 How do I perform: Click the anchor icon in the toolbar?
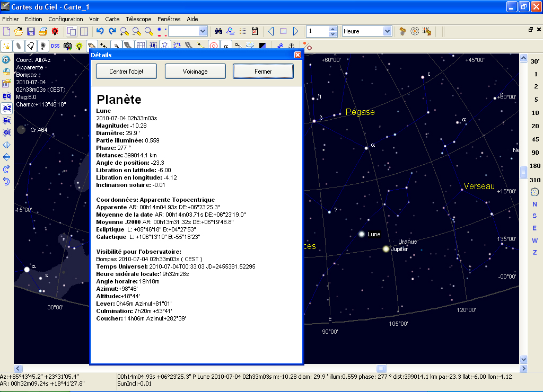click(x=292, y=46)
